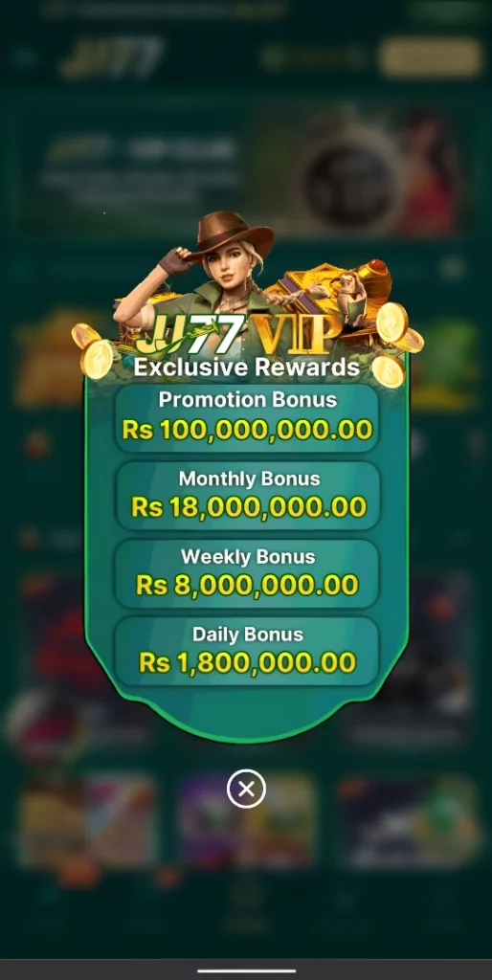Tap the Monthly Bonus card

pyautogui.click(x=248, y=496)
